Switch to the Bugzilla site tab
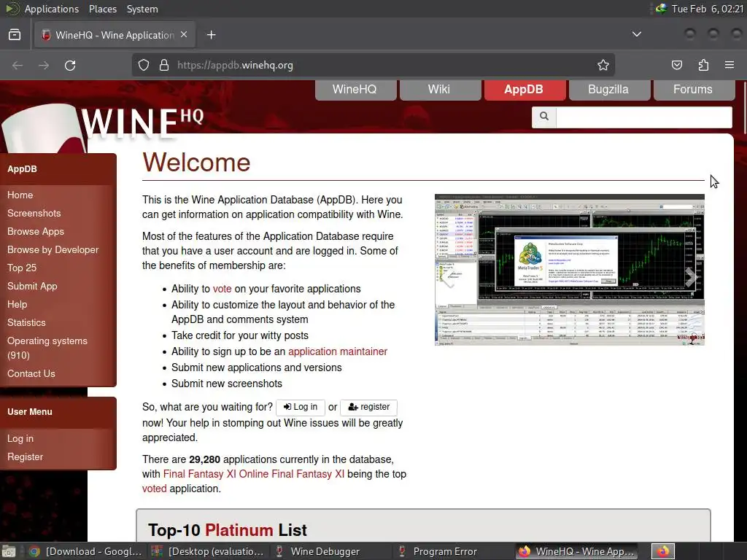This screenshot has width=747, height=560. click(609, 90)
